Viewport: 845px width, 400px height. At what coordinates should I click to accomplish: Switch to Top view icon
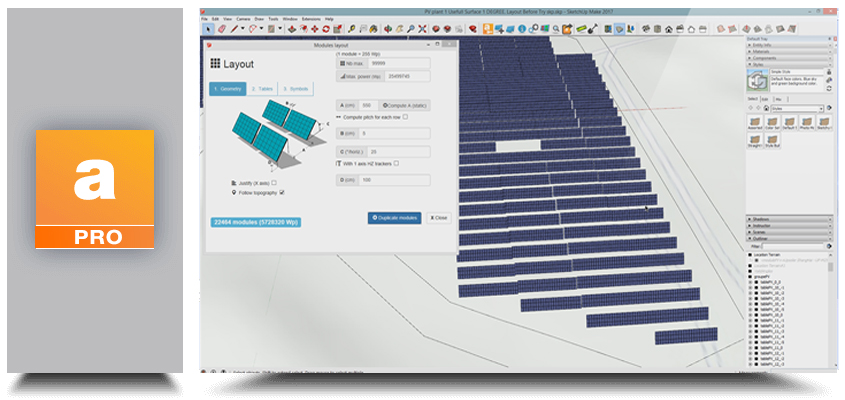[656, 29]
